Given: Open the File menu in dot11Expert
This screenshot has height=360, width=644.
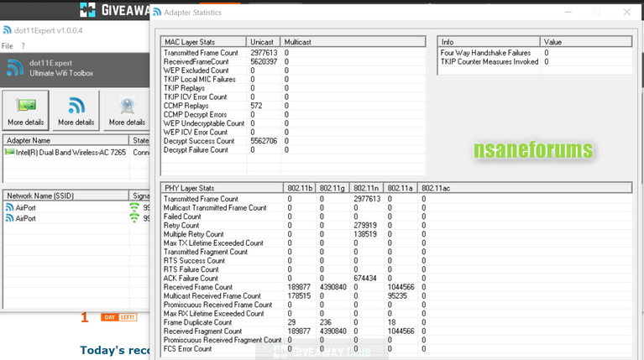Looking at the screenshot, I should point(7,46).
